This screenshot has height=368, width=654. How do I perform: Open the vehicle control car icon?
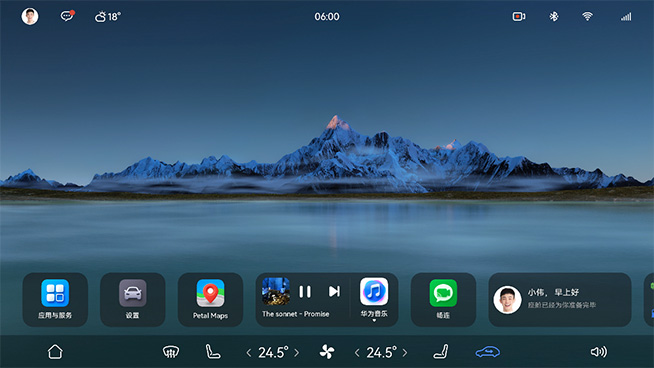(x=488, y=352)
